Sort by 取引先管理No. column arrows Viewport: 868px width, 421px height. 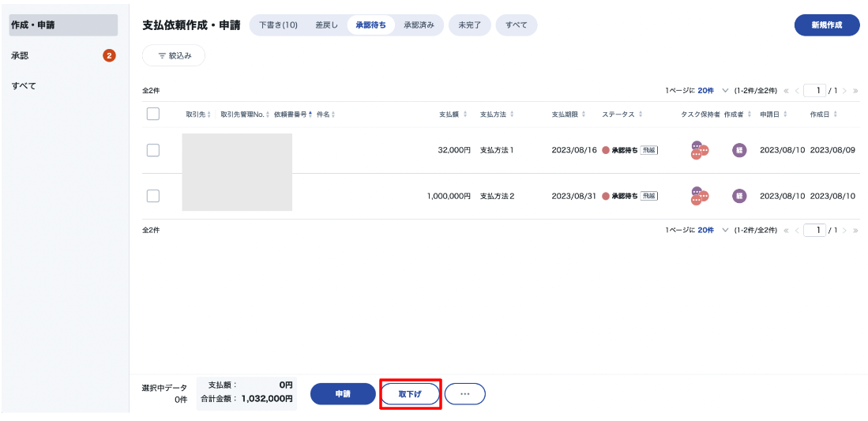268,115
